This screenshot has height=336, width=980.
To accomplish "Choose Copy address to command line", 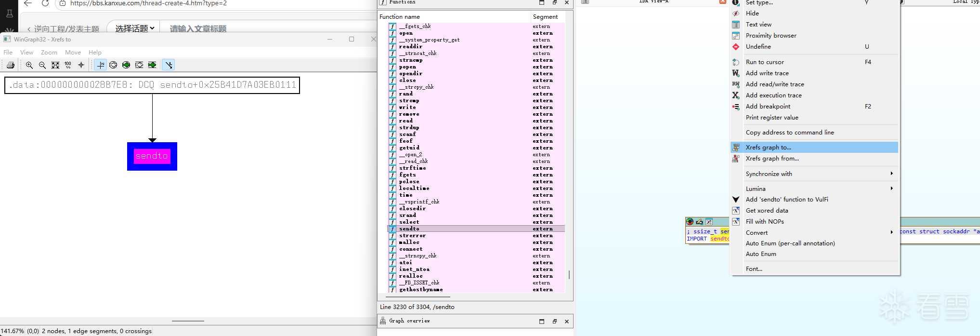I will [x=815, y=133].
